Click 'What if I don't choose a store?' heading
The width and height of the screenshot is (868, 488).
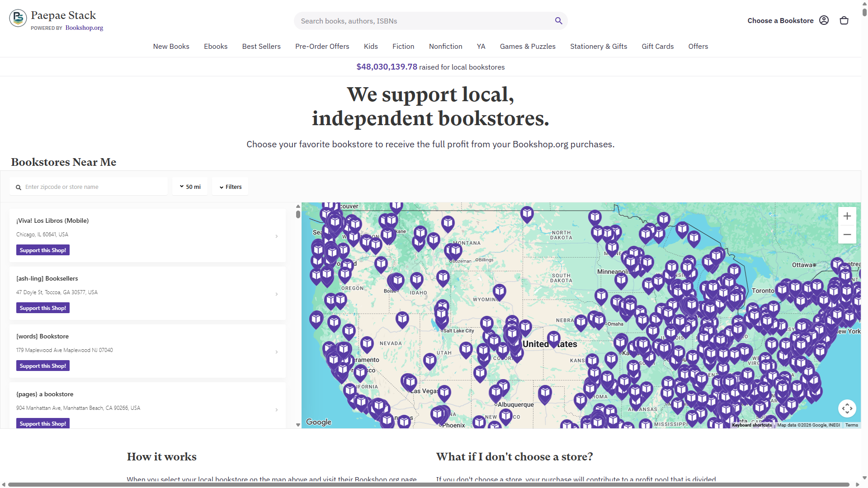click(x=514, y=457)
